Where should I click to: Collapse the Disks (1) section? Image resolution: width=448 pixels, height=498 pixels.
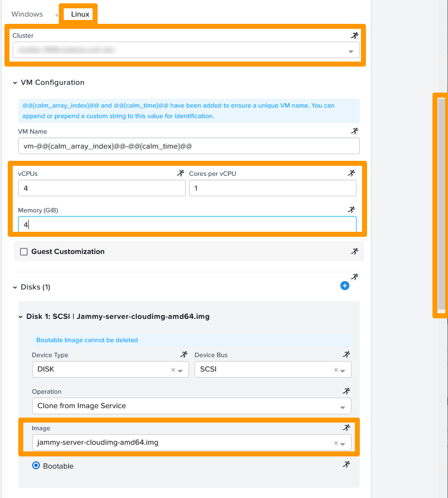(15, 287)
